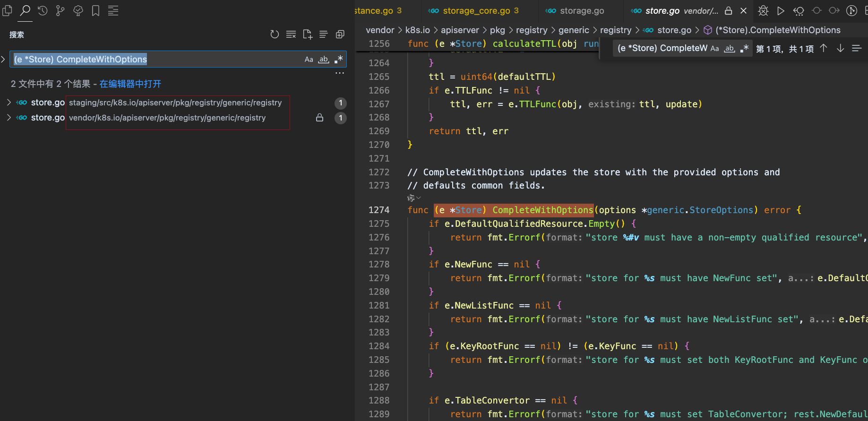The height and width of the screenshot is (421, 868).
Task: Go to previous change circle icon
Action: tap(816, 10)
